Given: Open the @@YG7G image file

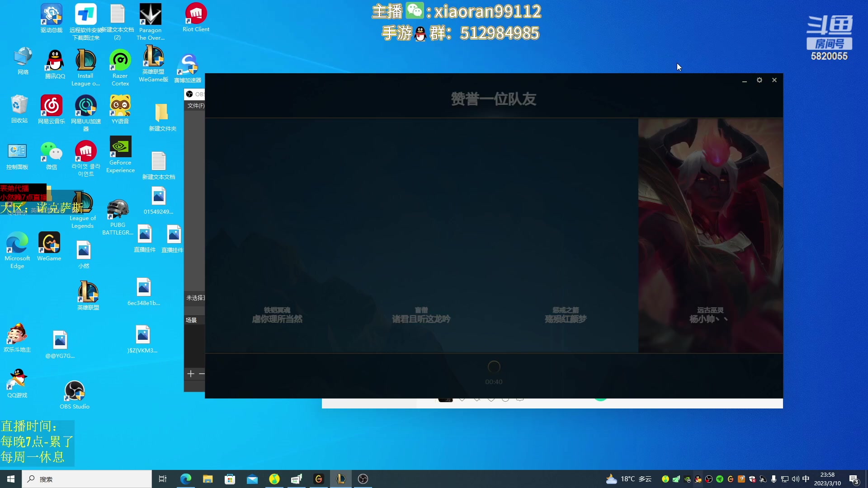Looking at the screenshot, I should pos(60,345).
